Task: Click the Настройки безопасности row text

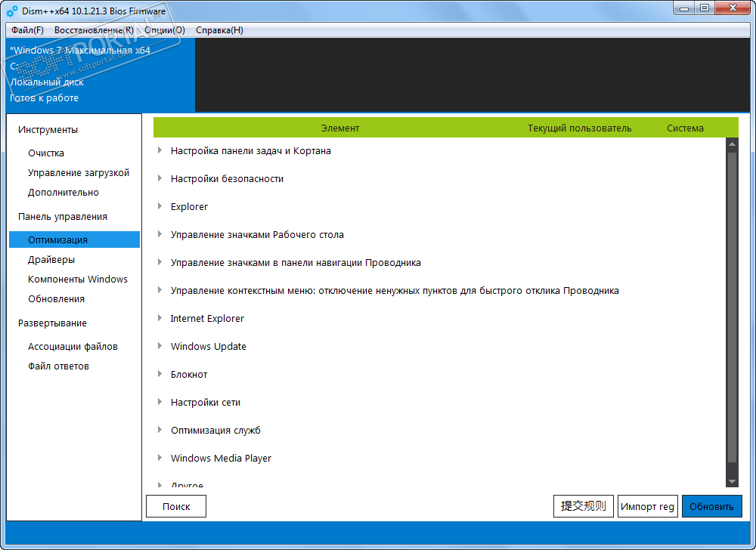Action: (x=227, y=179)
